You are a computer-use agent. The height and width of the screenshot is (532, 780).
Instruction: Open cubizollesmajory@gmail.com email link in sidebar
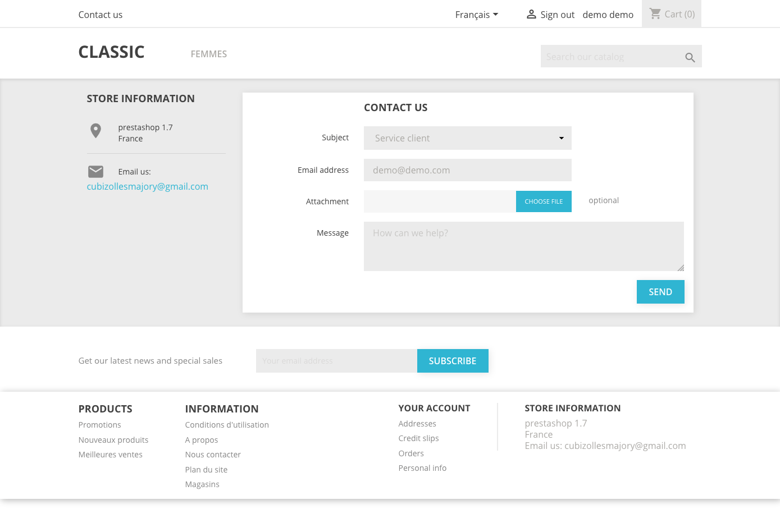[147, 186]
